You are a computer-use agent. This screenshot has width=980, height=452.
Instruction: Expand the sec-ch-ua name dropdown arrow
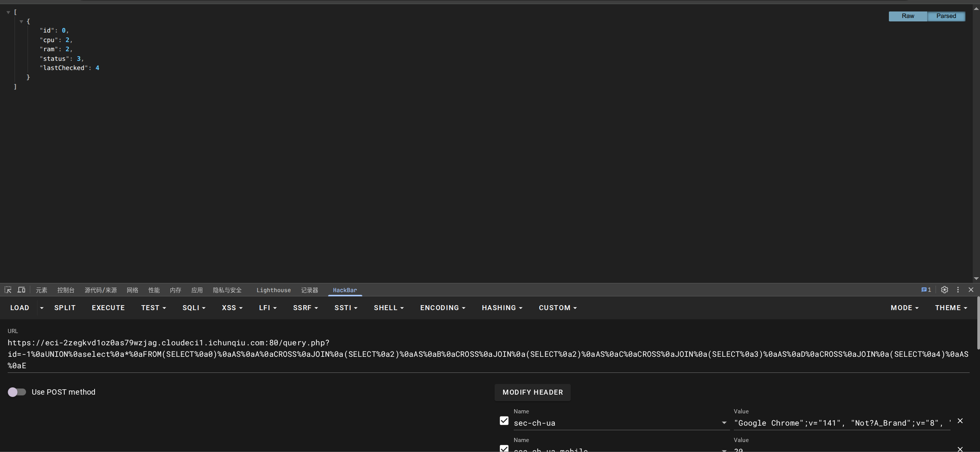click(x=724, y=423)
